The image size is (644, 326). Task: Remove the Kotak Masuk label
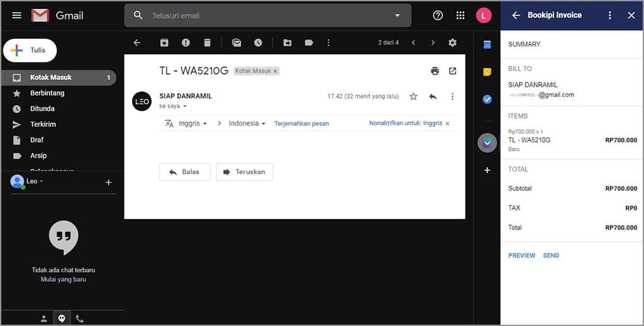(275, 71)
